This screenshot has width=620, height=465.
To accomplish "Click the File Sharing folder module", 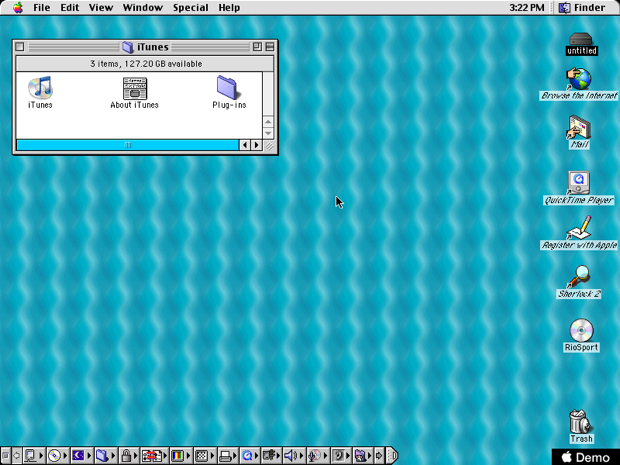I will [x=106, y=456].
